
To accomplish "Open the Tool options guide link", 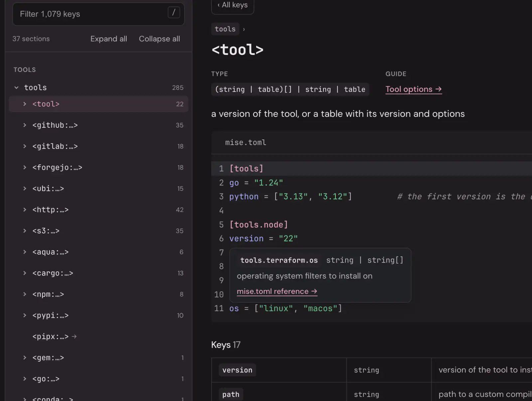I will click(414, 89).
